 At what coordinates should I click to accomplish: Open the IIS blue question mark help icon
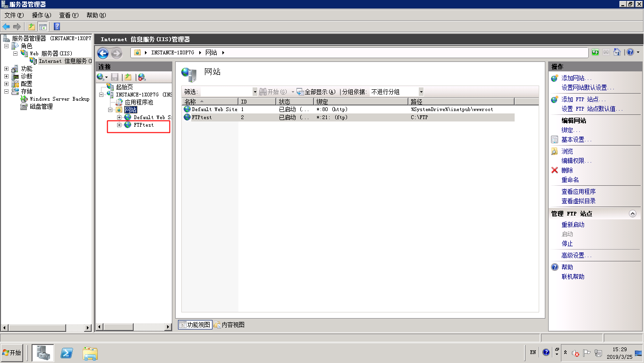click(x=630, y=52)
